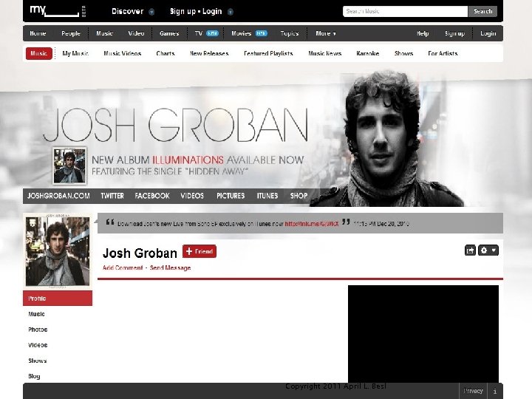Click the info icon in bottom bar

(495, 391)
